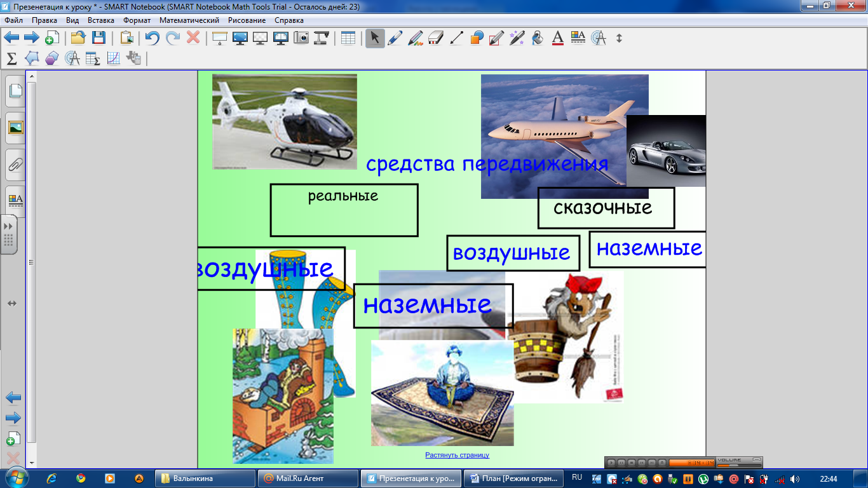Screen dimensions: 868x488
Task: Open the Правка menu
Action: [44, 20]
